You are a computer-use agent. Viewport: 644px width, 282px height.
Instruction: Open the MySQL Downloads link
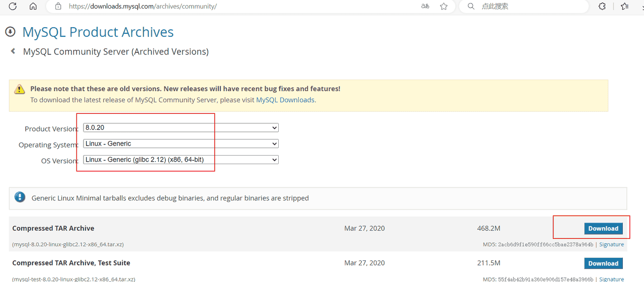(x=285, y=100)
